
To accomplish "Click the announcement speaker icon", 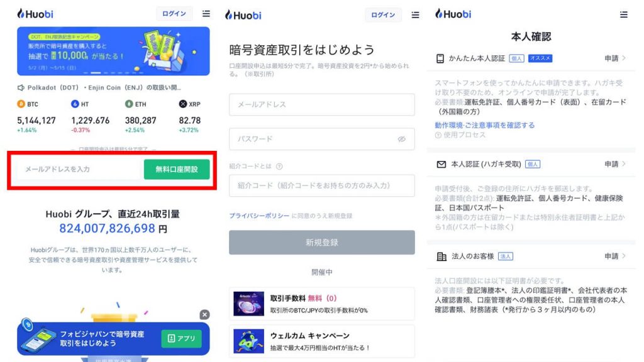I will (x=21, y=87).
